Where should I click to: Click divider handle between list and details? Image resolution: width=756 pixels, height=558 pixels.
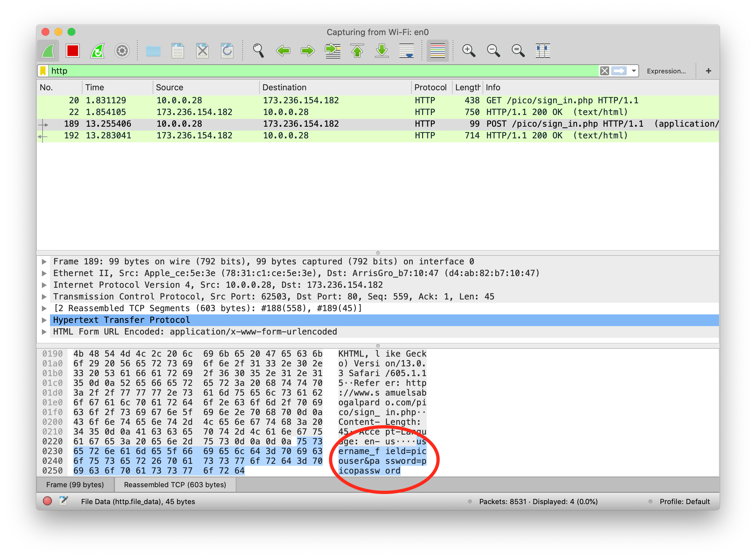(378, 253)
